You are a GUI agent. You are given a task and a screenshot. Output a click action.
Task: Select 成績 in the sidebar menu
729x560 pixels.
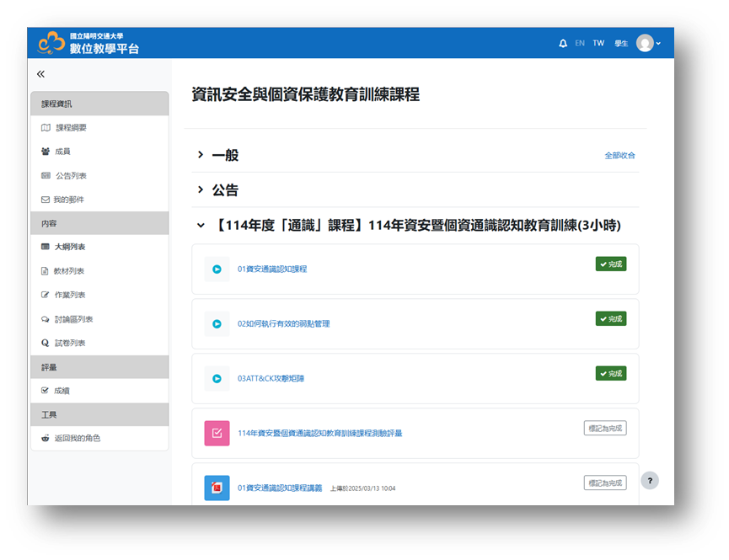click(x=62, y=391)
